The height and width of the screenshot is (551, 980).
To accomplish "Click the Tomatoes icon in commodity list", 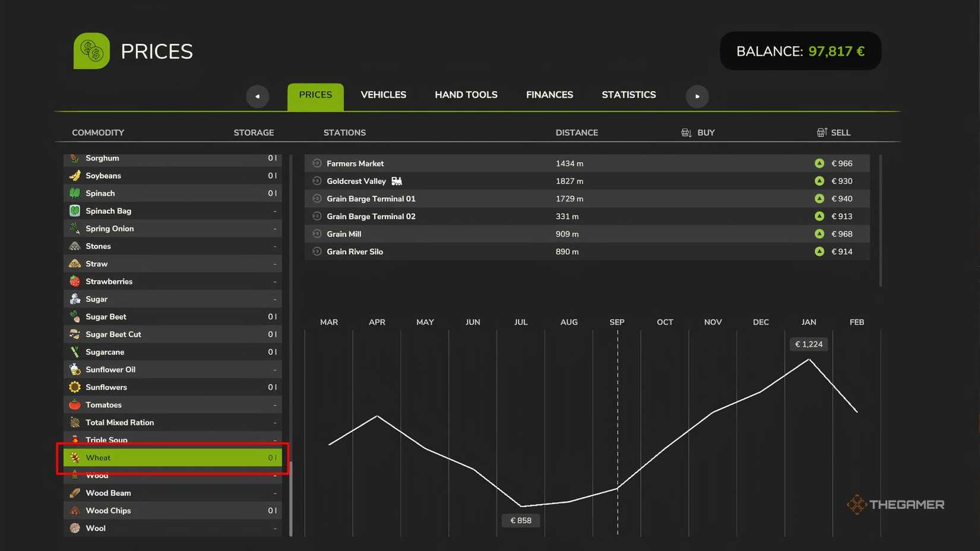I will tap(75, 405).
